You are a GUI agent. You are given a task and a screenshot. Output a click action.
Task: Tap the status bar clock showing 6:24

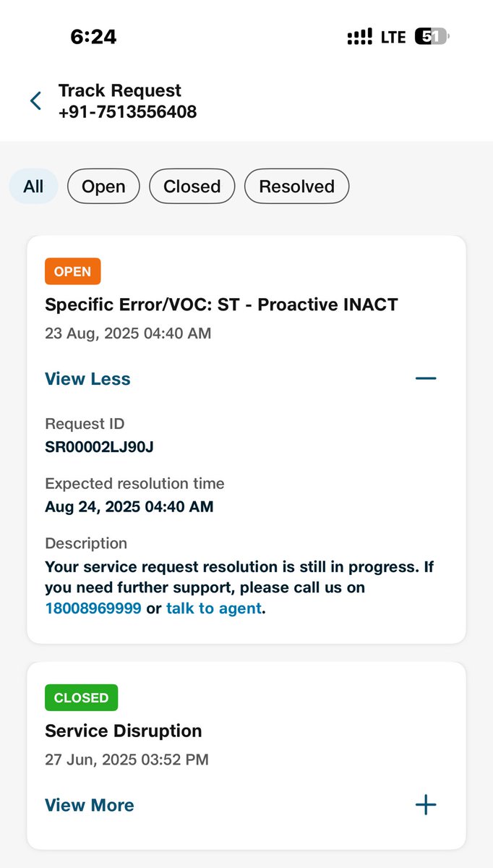point(93,37)
